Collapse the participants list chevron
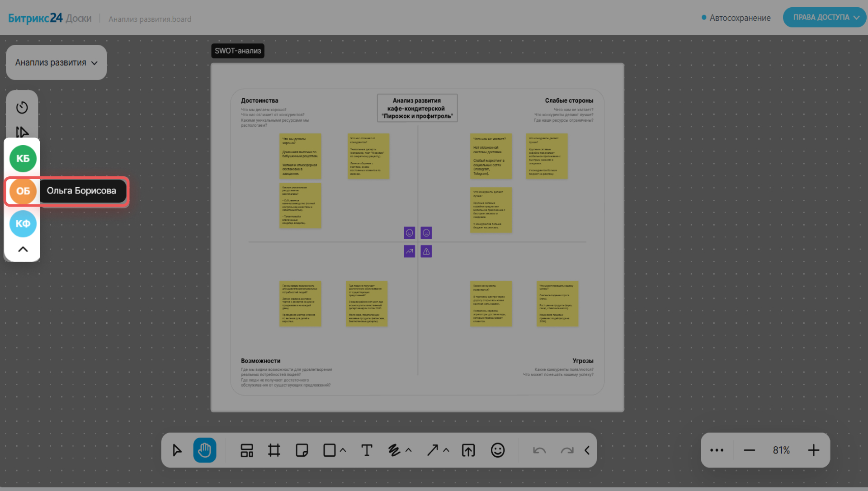Screen dimensions: 868x491 coord(23,249)
